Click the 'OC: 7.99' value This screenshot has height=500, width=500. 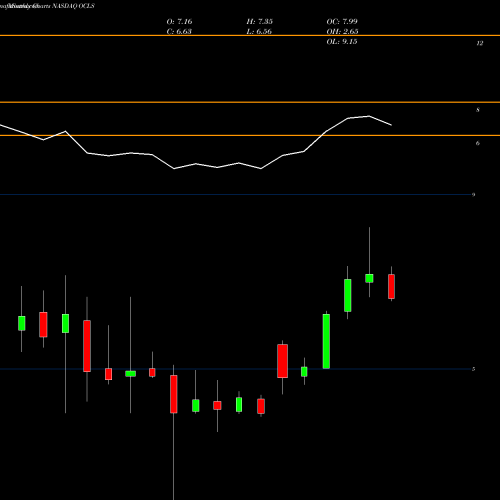point(342,22)
